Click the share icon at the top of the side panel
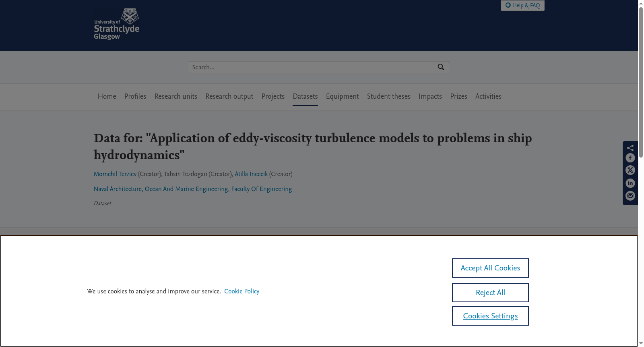Viewport: 644px width, 347px height. point(630,148)
